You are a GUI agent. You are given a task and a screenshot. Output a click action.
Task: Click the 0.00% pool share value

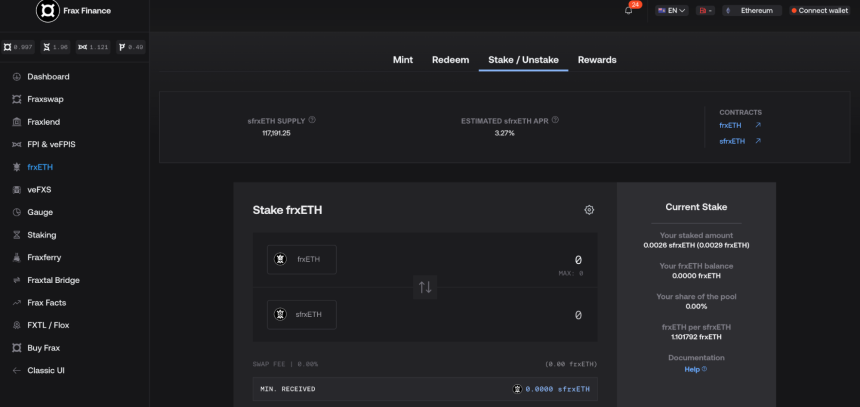click(696, 306)
